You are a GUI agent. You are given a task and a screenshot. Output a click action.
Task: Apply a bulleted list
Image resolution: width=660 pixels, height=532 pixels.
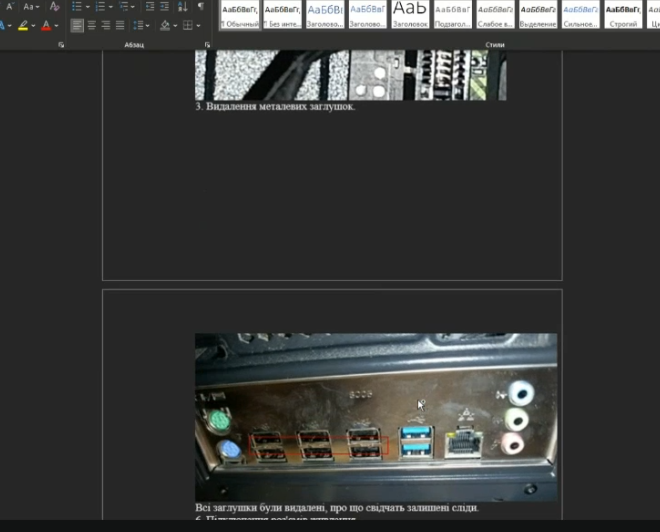pos(77,6)
